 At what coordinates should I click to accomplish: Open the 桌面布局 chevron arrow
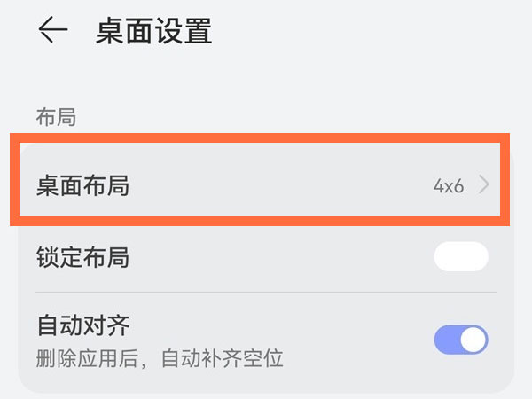[483, 185]
